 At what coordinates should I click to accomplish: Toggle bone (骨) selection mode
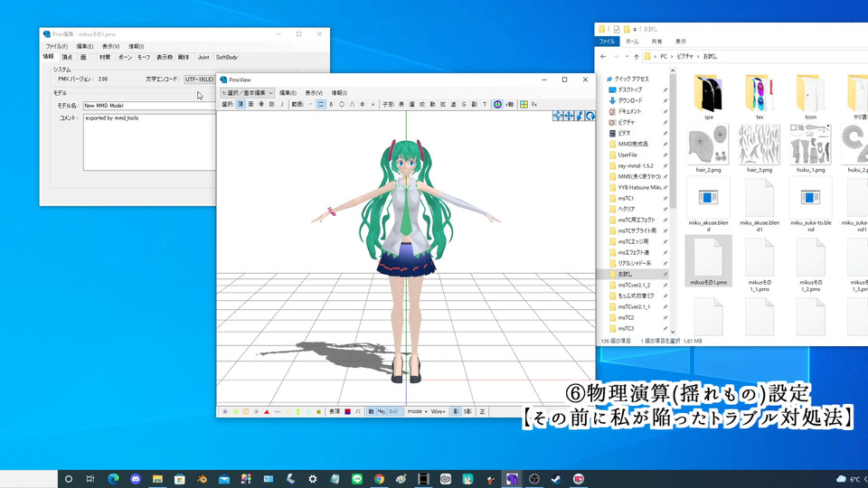pos(261,104)
